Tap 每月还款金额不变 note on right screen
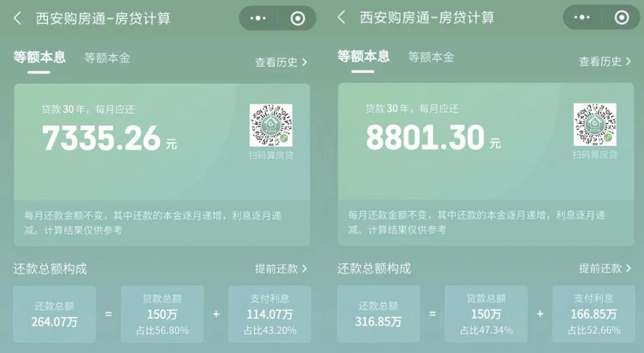Screen dimensions: 644x353 click(477, 222)
